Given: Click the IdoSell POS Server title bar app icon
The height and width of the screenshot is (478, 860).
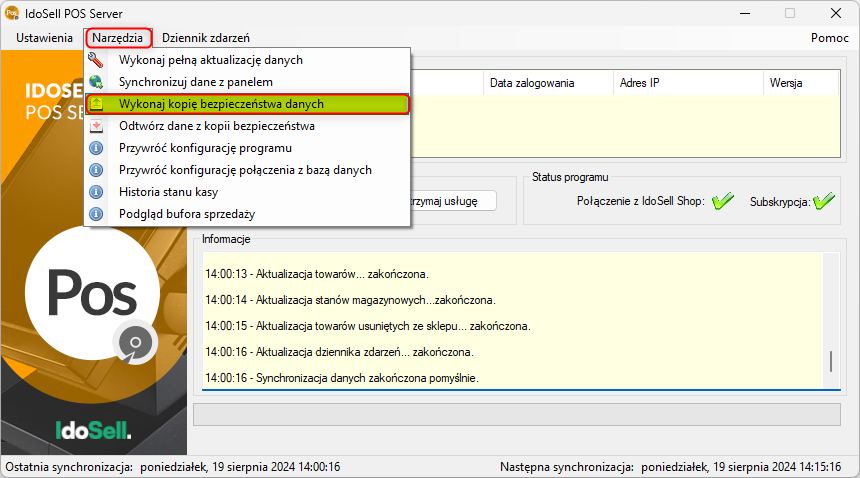Looking at the screenshot, I should click(x=12, y=13).
